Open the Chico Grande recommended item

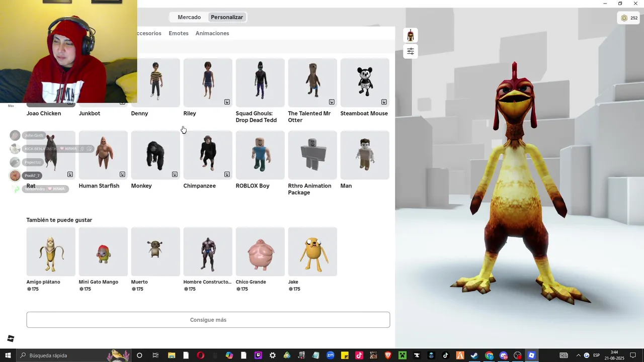(260, 251)
